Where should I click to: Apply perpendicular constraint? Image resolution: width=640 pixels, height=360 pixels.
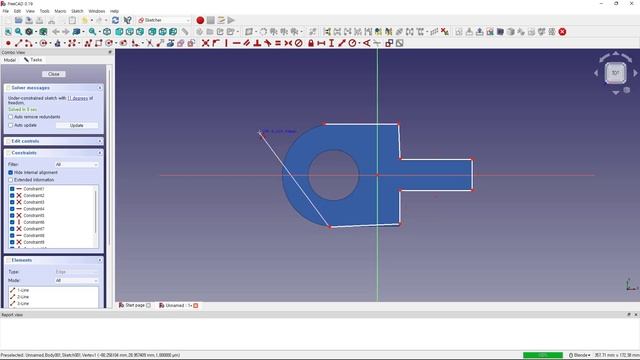click(x=257, y=43)
